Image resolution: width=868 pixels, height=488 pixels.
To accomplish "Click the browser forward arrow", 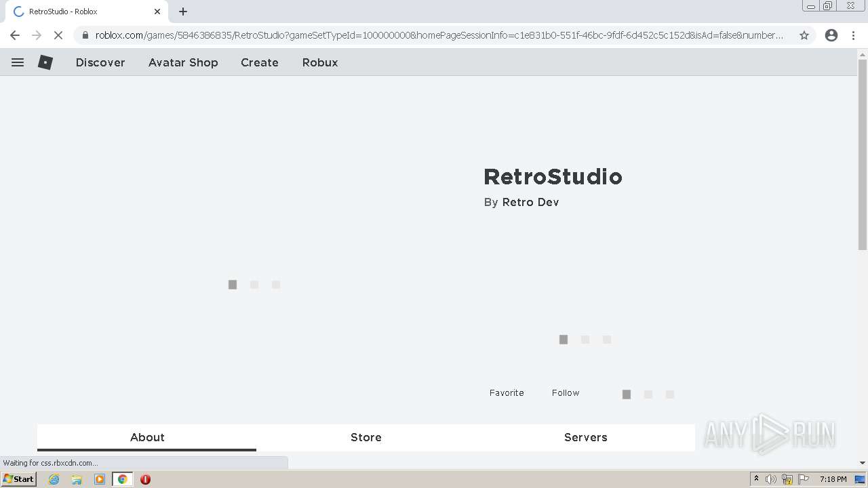I will pos(37,35).
